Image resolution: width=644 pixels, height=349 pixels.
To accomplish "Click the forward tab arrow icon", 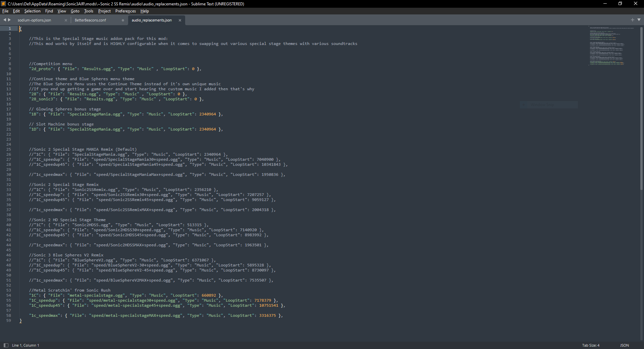I will (x=9, y=20).
